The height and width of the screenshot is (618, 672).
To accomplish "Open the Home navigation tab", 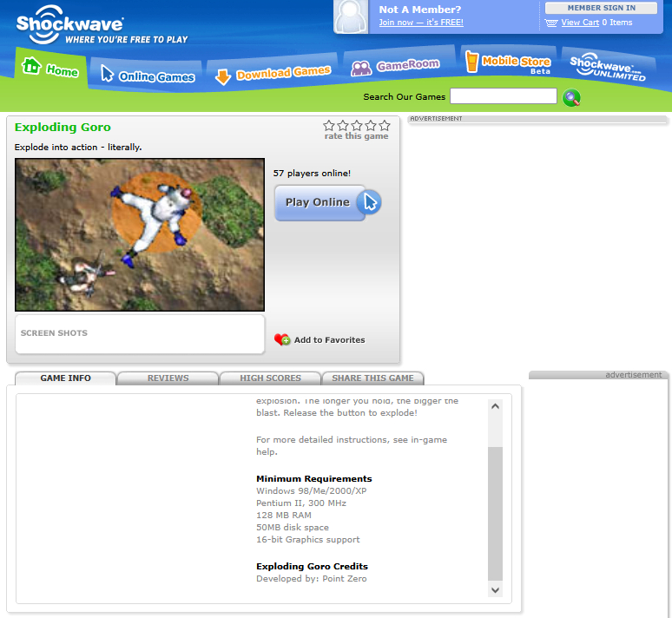I will [51, 70].
